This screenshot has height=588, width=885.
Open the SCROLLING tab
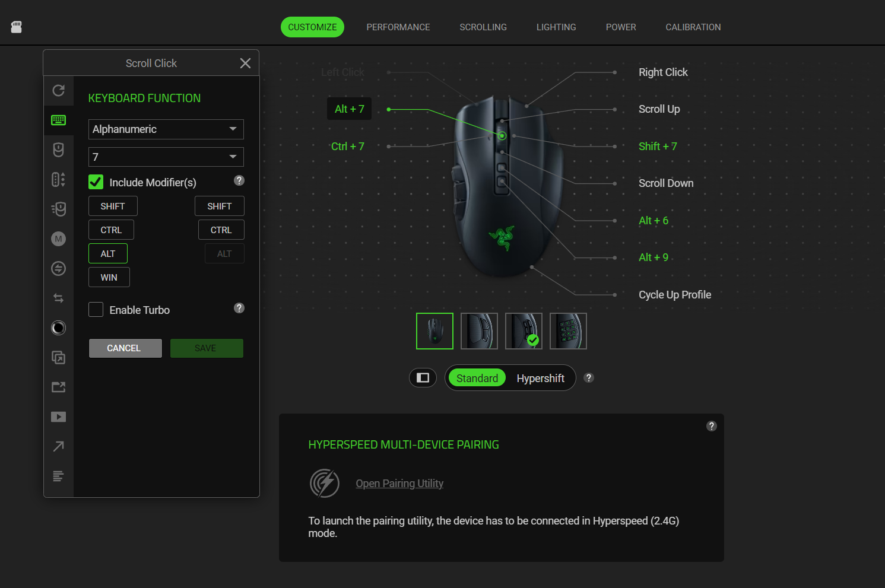coord(483,27)
